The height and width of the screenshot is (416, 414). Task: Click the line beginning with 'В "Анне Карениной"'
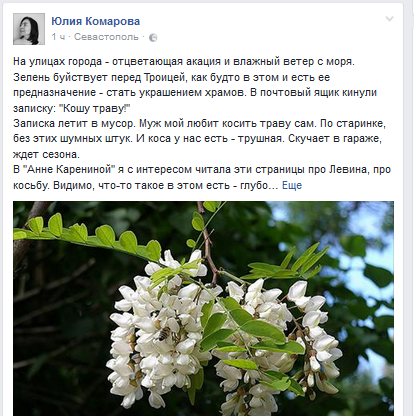click(x=202, y=170)
